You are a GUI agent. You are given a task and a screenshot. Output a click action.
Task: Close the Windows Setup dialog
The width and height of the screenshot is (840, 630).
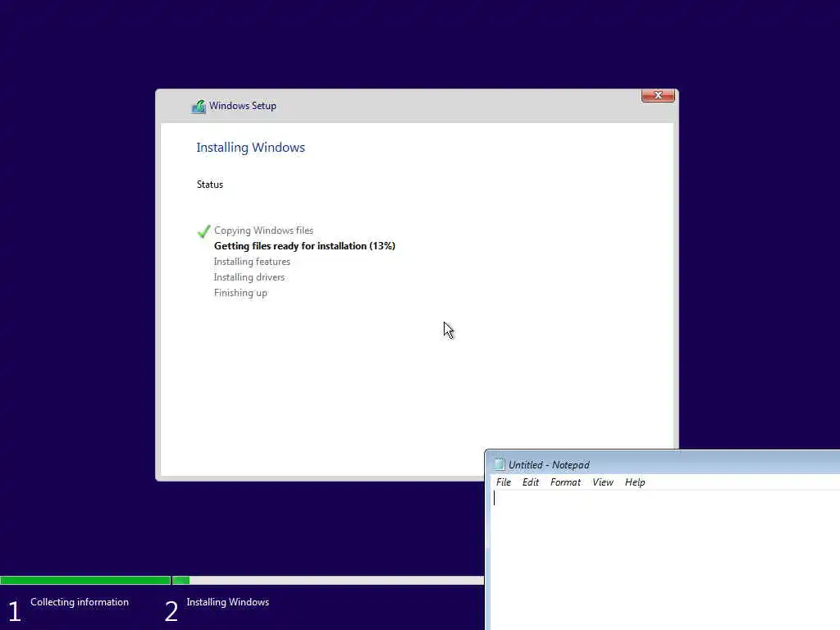pyautogui.click(x=658, y=95)
